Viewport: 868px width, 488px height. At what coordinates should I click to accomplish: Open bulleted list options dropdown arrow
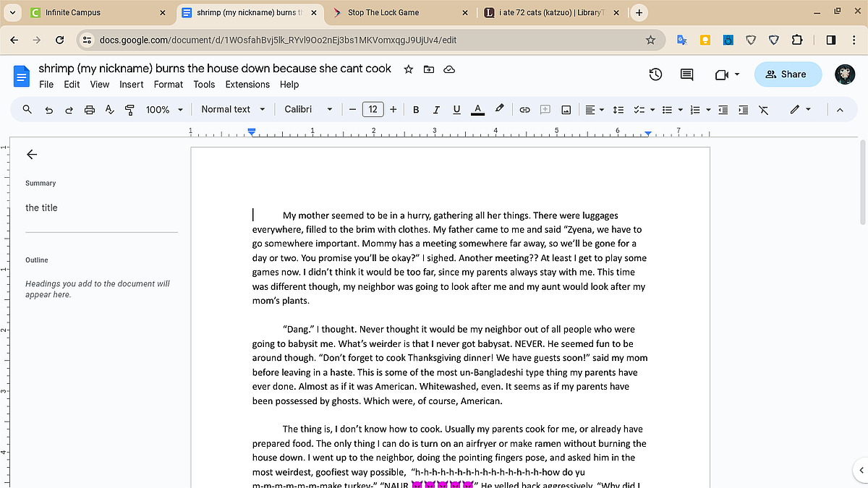[681, 109]
